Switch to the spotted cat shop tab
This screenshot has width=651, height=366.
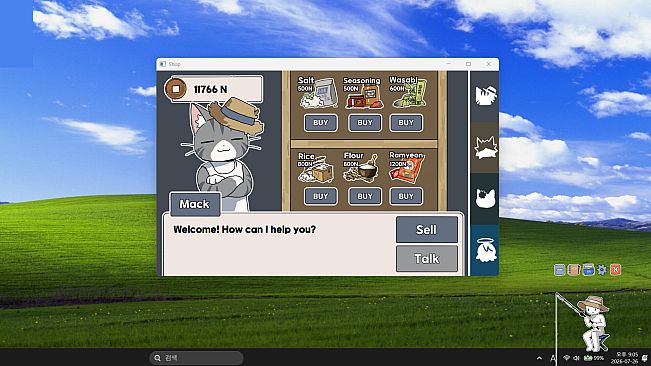click(x=485, y=199)
